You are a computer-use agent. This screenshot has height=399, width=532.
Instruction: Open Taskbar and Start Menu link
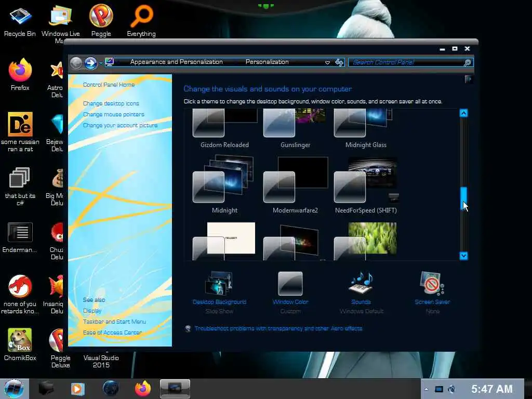click(114, 322)
